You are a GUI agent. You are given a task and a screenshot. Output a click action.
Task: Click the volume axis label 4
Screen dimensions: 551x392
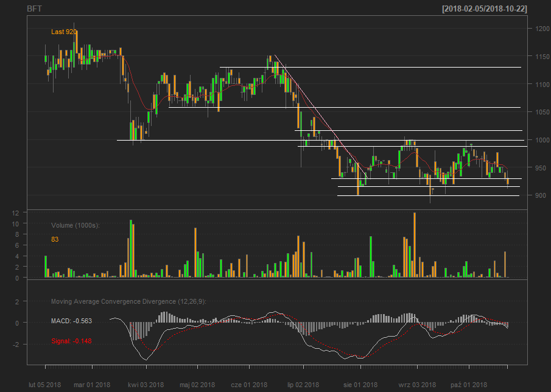(x=16, y=256)
